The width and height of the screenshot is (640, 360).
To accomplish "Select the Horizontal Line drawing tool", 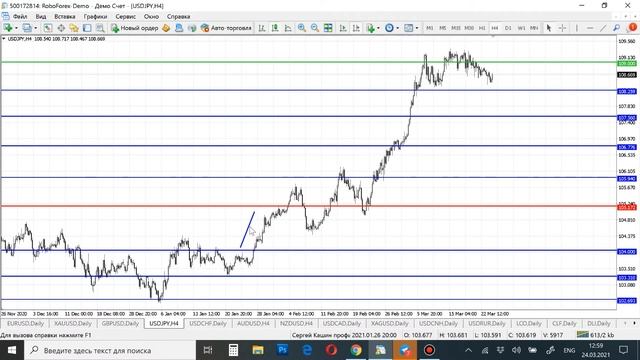I will tap(590, 28).
